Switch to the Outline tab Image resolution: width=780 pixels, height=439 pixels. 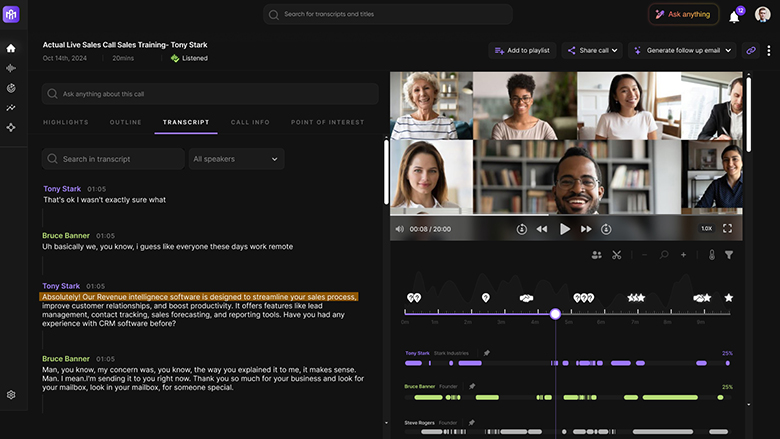(125, 122)
